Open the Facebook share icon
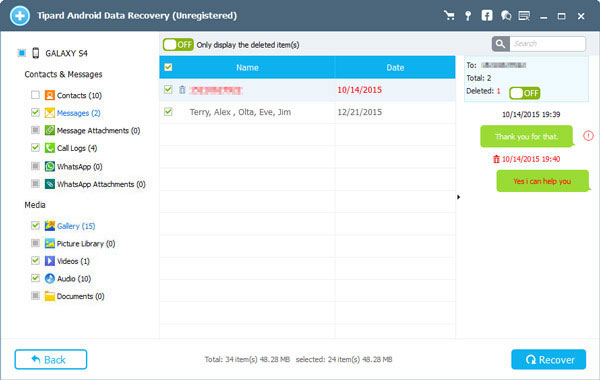 487,16
